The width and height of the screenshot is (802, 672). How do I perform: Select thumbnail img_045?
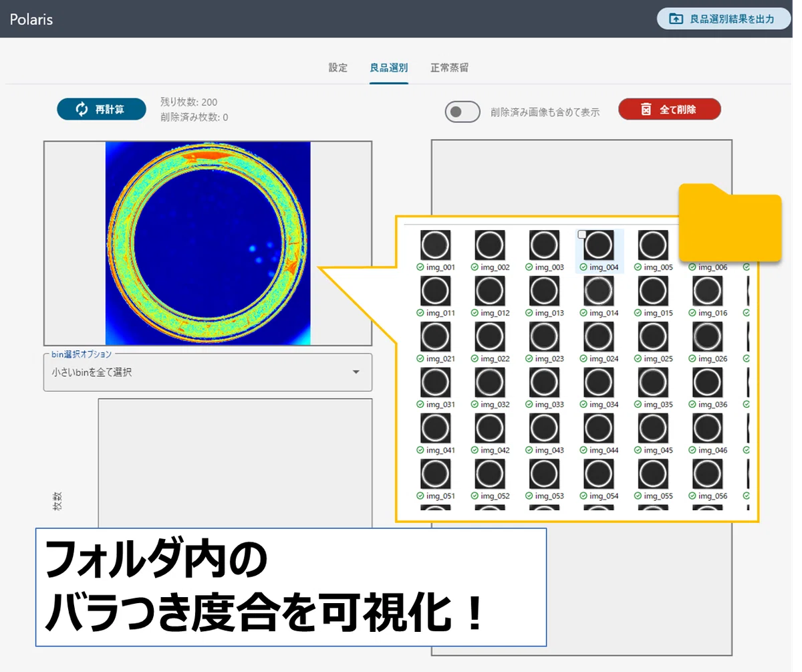point(654,428)
